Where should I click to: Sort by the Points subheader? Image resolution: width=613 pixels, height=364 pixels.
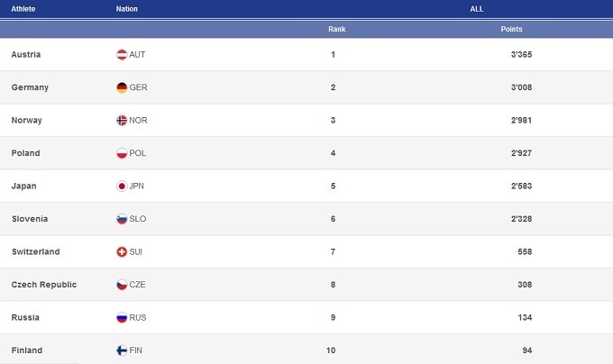[511, 29]
